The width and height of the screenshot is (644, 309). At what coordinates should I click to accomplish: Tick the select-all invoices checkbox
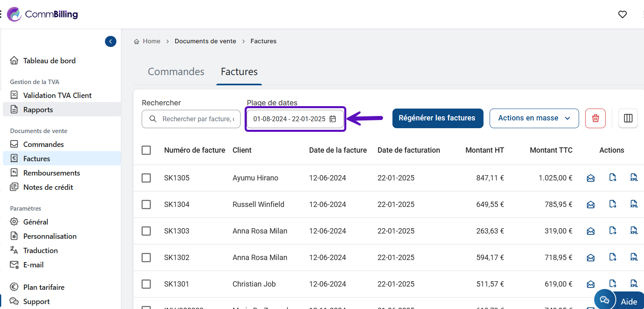(x=146, y=150)
